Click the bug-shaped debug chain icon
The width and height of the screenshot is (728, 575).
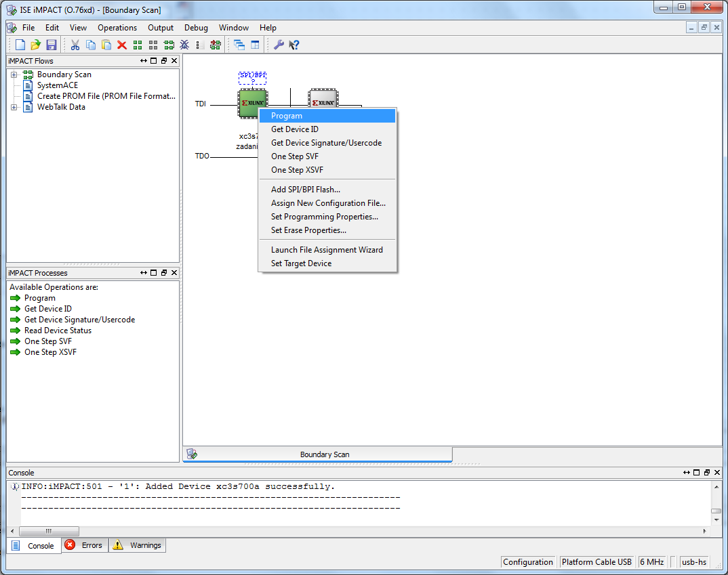tap(184, 45)
